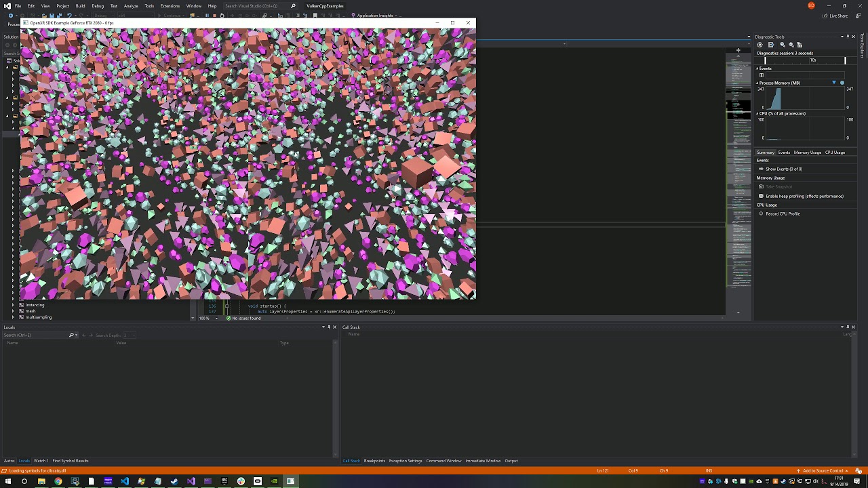Click Application Insights toolbar button
868x488 pixels.
[x=373, y=16]
